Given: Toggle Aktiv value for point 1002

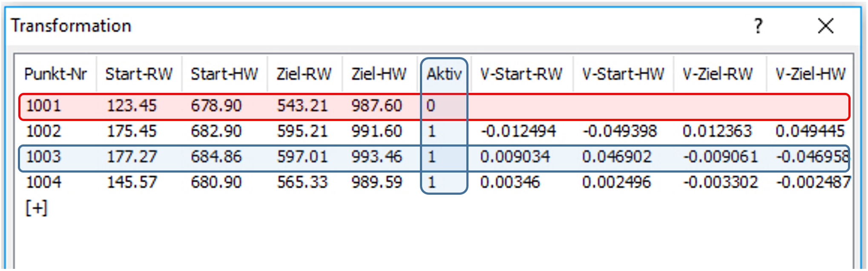Looking at the screenshot, I should [x=431, y=131].
